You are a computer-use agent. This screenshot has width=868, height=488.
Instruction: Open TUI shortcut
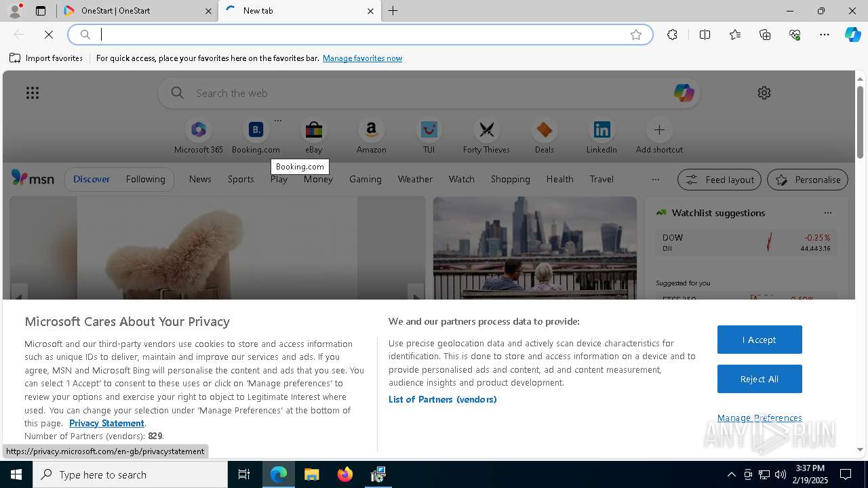point(429,136)
